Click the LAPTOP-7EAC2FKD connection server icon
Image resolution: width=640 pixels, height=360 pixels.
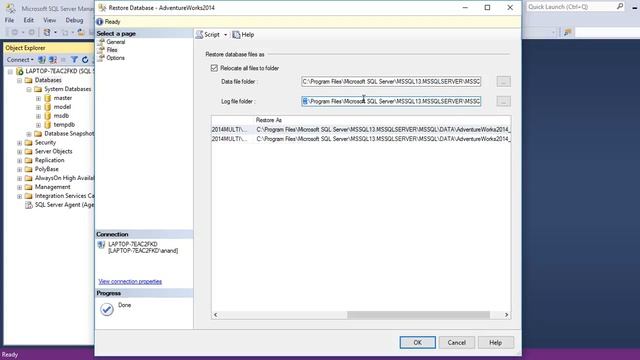pos(101,245)
